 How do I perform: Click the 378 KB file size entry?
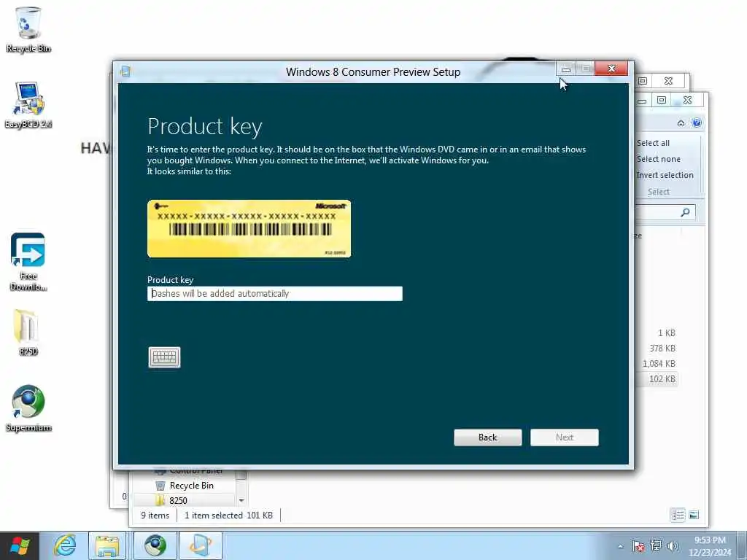(662, 349)
